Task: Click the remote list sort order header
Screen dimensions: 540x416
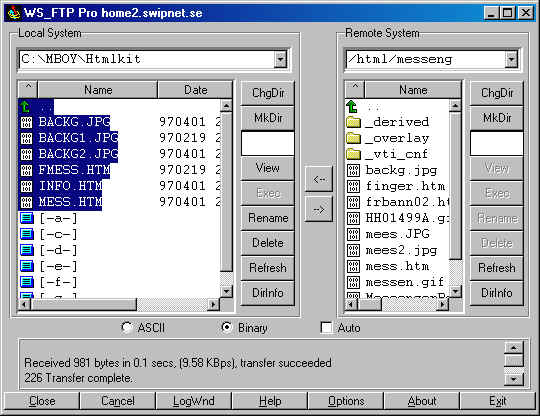Action: point(355,89)
